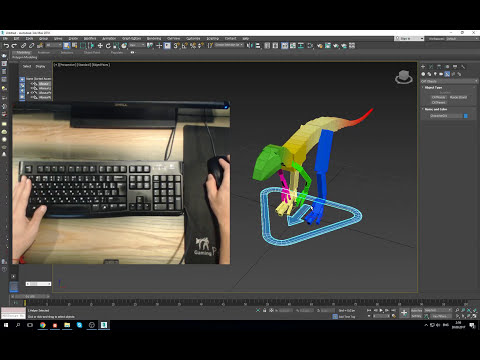Open the Hierarchy tab in command panel

tap(439, 67)
